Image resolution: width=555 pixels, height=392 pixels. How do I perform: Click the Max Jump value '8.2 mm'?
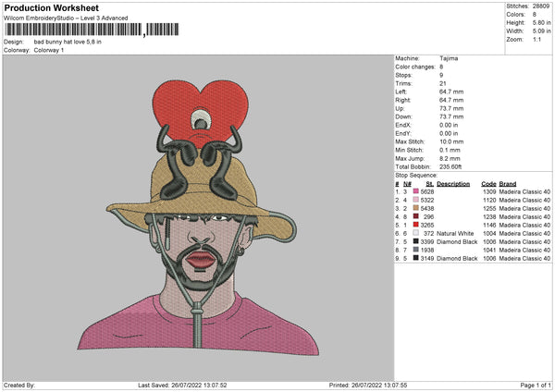coord(450,158)
